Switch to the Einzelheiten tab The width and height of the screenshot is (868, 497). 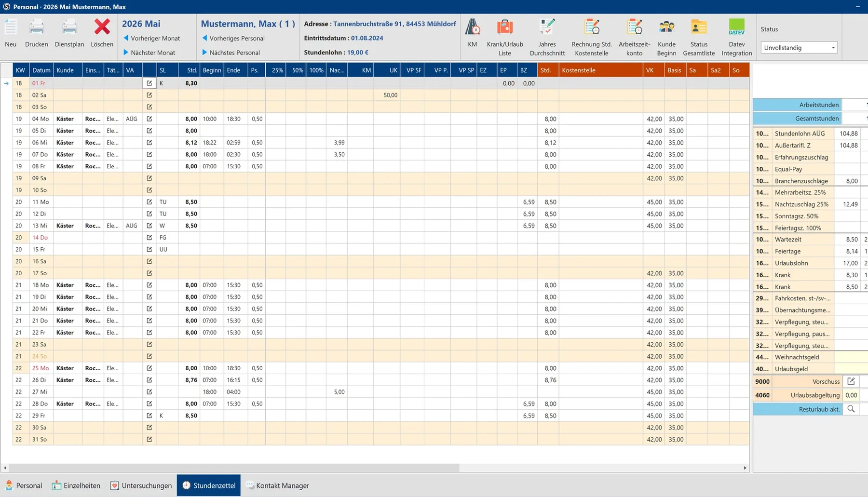point(76,485)
